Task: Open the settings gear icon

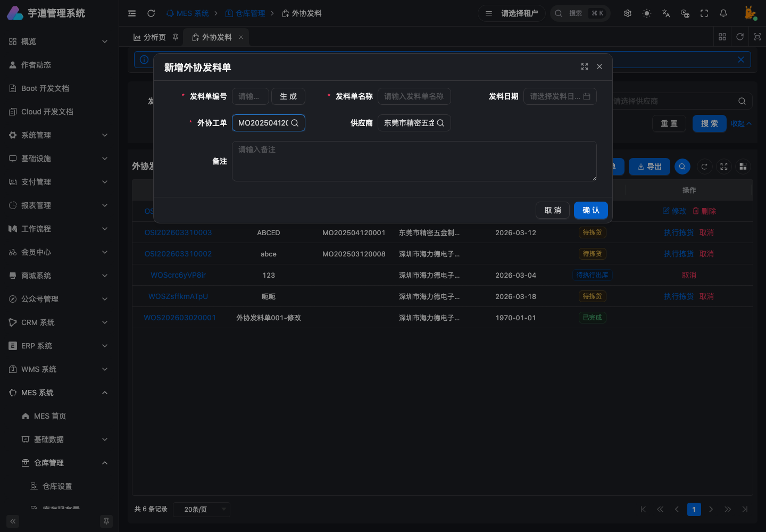Action: [x=628, y=13]
